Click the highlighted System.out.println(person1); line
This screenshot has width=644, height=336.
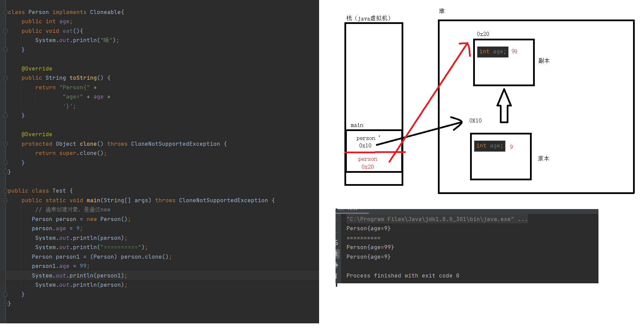coord(79,276)
